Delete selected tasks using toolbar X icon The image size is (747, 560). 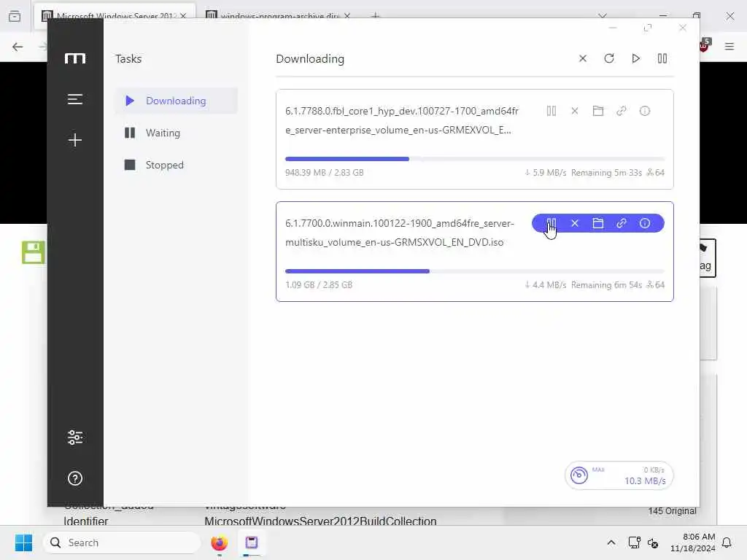coord(582,58)
